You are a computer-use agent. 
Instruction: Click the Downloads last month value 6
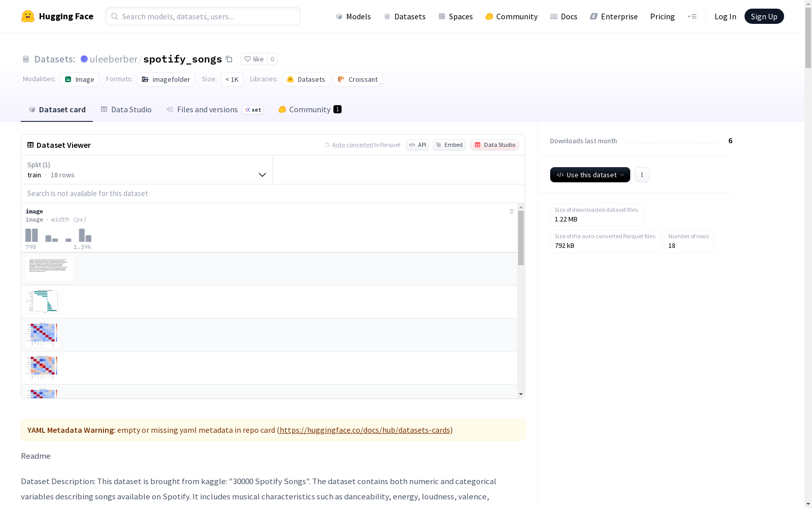730,141
